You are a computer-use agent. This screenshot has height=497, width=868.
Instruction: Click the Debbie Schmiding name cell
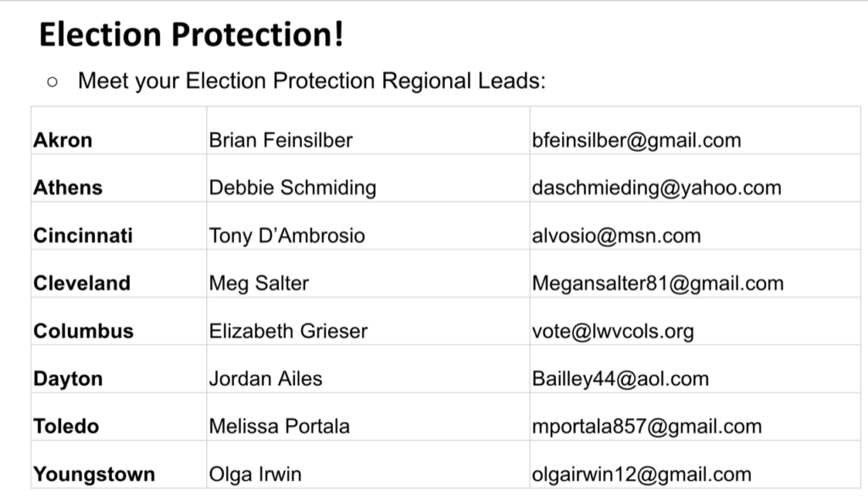[x=292, y=187]
